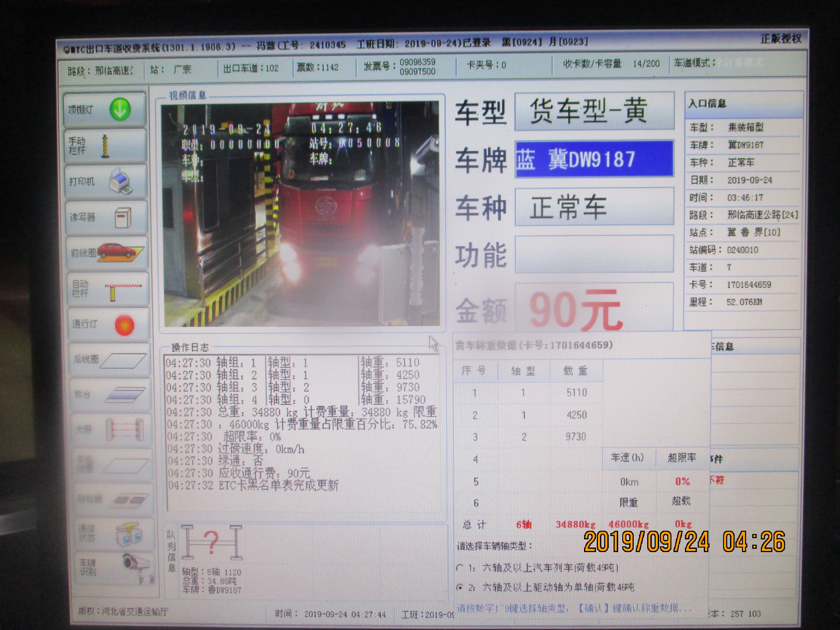Click the 站: 广宗 header field
This screenshot has height=630, width=840.
point(171,70)
